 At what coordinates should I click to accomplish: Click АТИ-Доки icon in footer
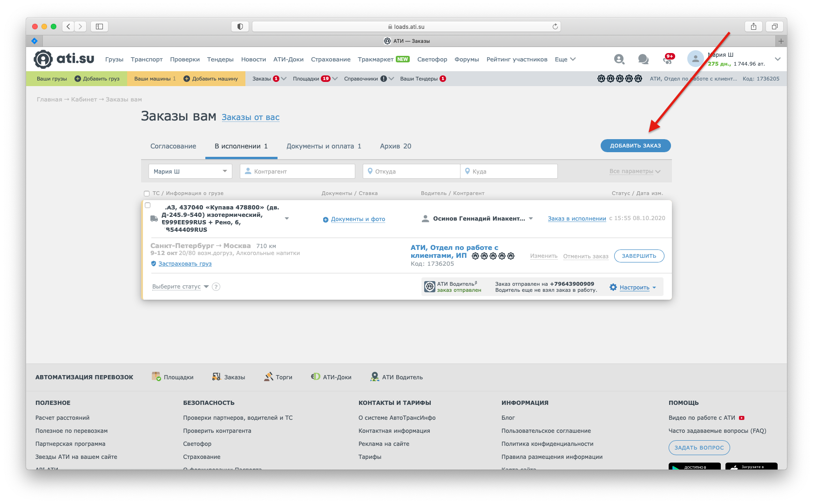click(316, 376)
